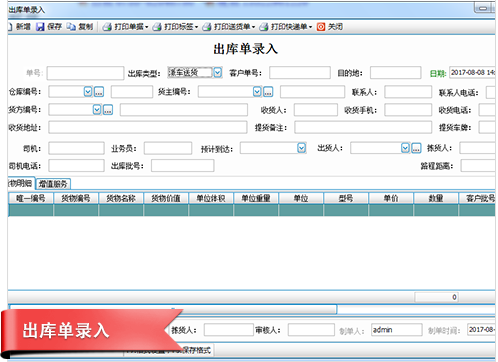This screenshot has height=362, width=498.
Task: Click the total quantity cell showing 0
Action: pyautogui.click(x=436, y=297)
